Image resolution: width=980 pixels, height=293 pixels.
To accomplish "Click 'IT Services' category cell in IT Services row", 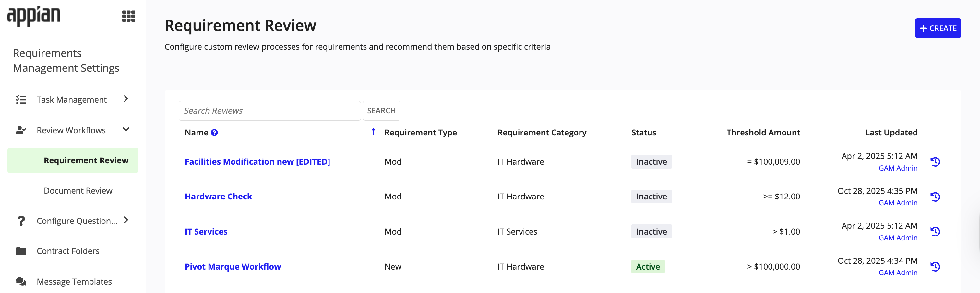I will (x=517, y=232).
